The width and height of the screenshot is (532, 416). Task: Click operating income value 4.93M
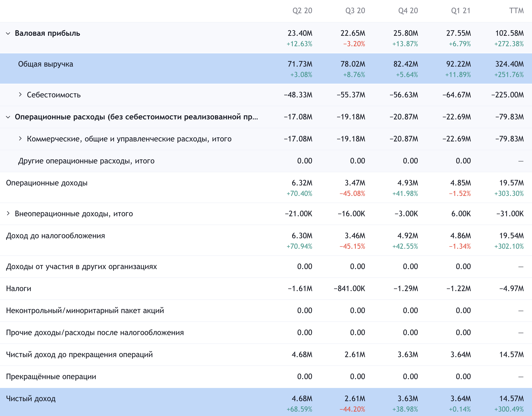point(408,183)
